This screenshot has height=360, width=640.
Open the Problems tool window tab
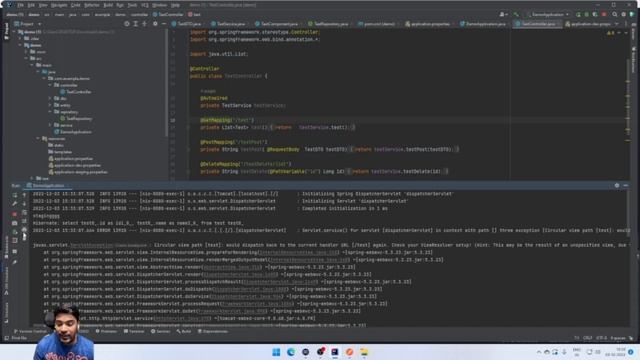[x=106, y=331]
